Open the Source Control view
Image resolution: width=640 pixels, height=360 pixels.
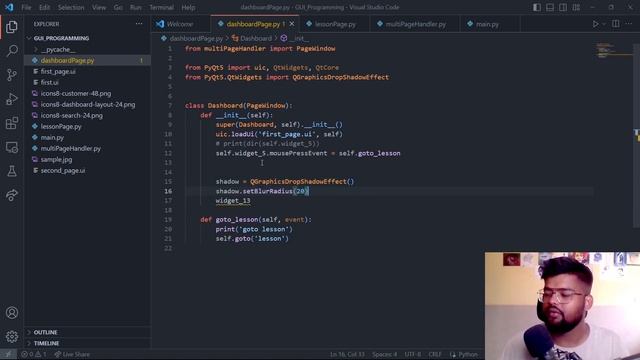[x=12, y=75]
